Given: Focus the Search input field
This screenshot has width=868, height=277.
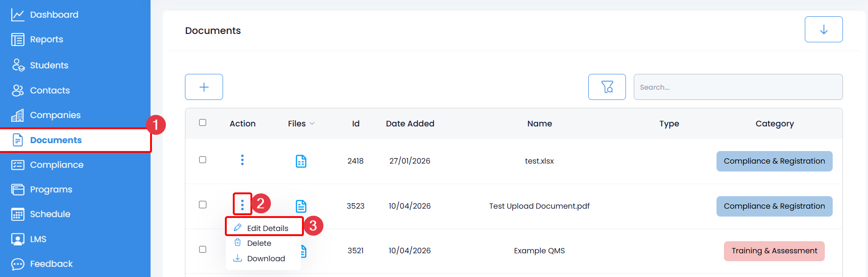Looking at the screenshot, I should point(738,87).
